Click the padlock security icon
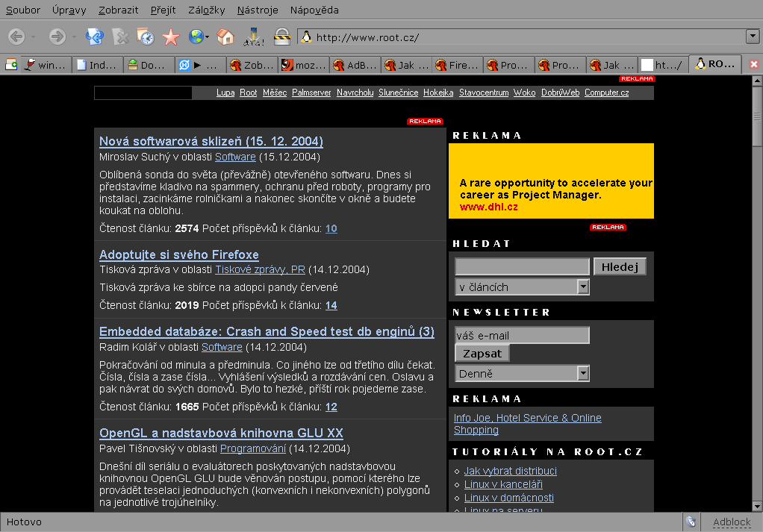The height and width of the screenshot is (532, 763). [x=282, y=37]
